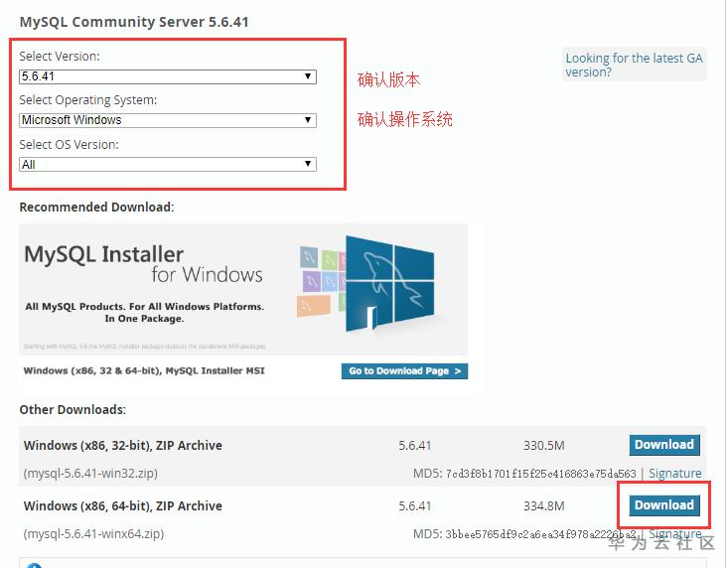The height and width of the screenshot is (568, 728).
Task: Open Signature link for win32 zip
Action: 675,474
